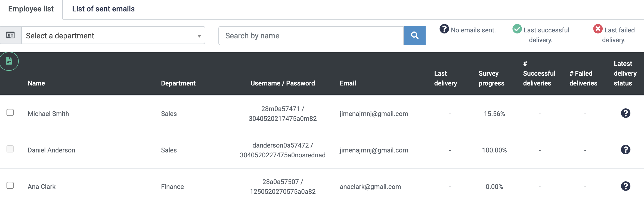Click Michael Smith's question mark delivery status
Image resolution: width=644 pixels, height=202 pixels.
pyautogui.click(x=626, y=113)
